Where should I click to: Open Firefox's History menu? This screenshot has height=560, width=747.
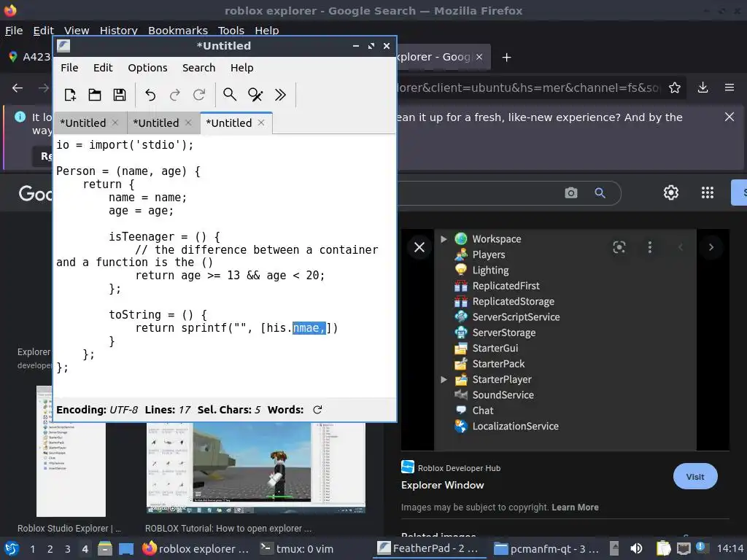point(119,30)
